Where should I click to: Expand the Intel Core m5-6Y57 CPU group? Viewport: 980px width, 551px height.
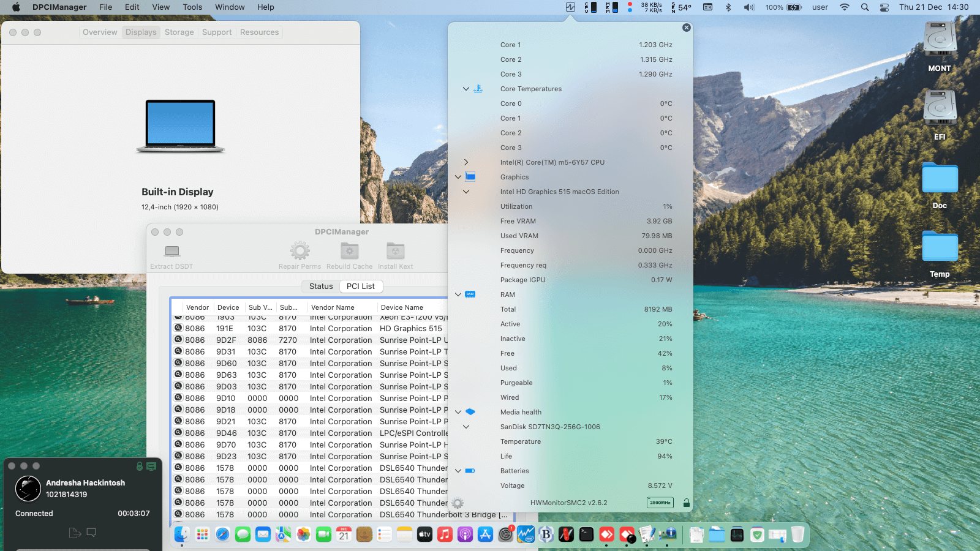pos(466,162)
